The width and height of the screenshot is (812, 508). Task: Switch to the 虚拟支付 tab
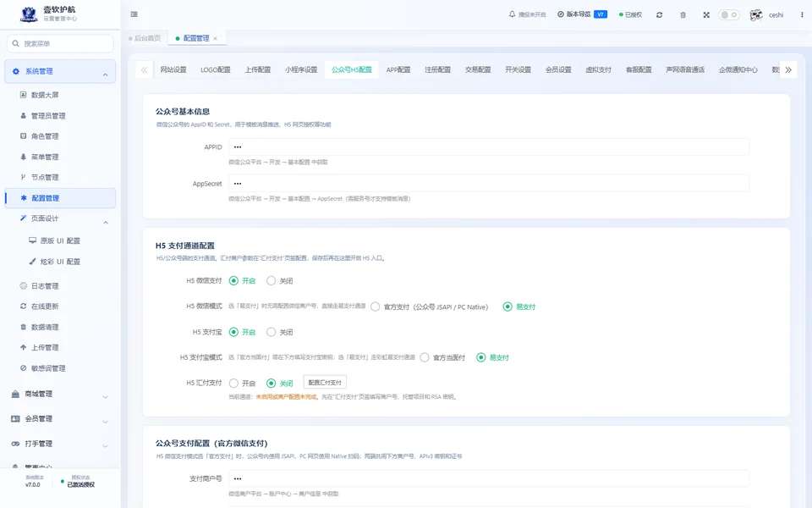click(x=598, y=69)
